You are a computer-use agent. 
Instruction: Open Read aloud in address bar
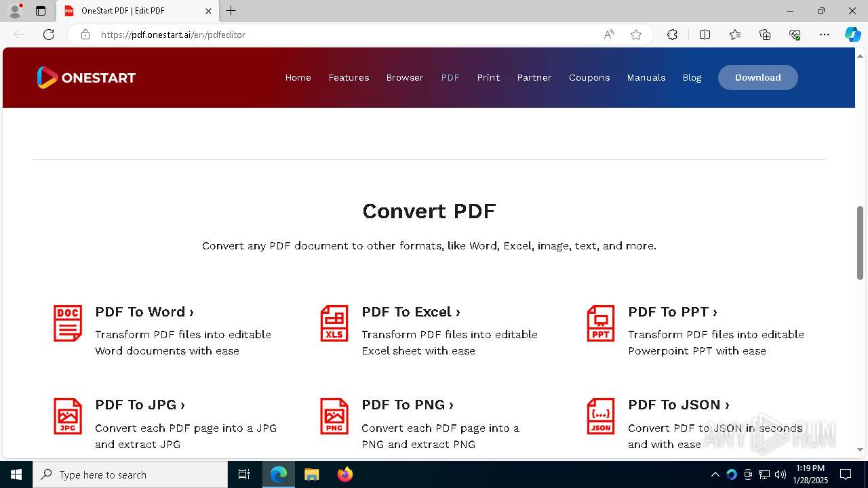(x=609, y=35)
